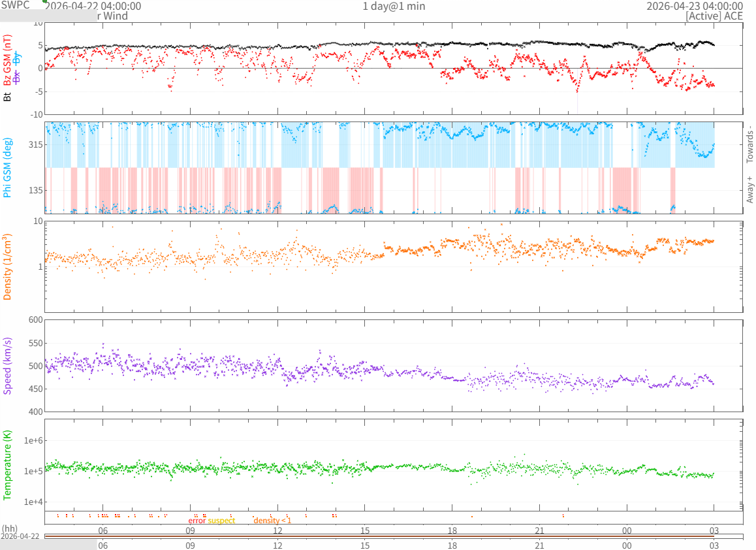Viewport: 756px width, 550px height.
Task: Click the 'Towards -' sector label
Action: coord(749,144)
